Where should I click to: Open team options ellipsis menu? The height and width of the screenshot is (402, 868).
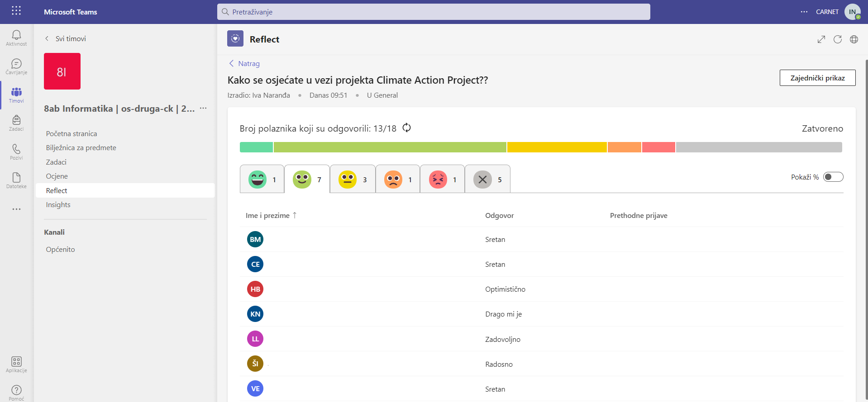pos(203,108)
